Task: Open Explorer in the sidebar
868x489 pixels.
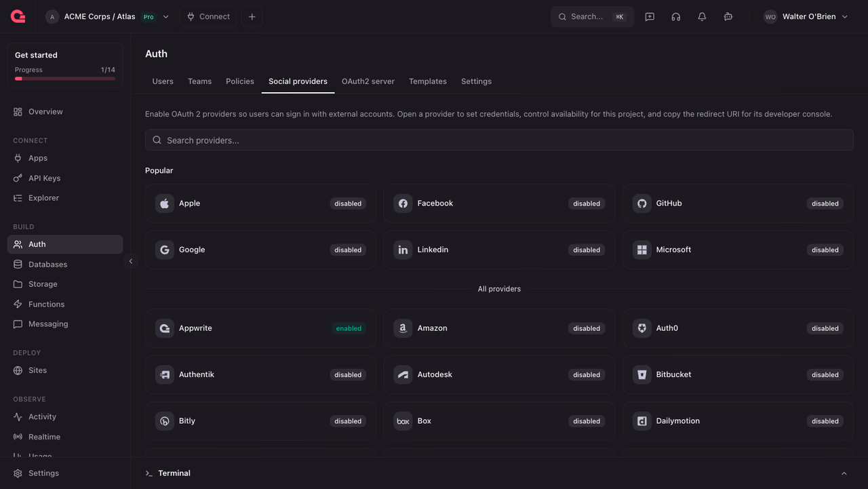Action: [x=65, y=198]
